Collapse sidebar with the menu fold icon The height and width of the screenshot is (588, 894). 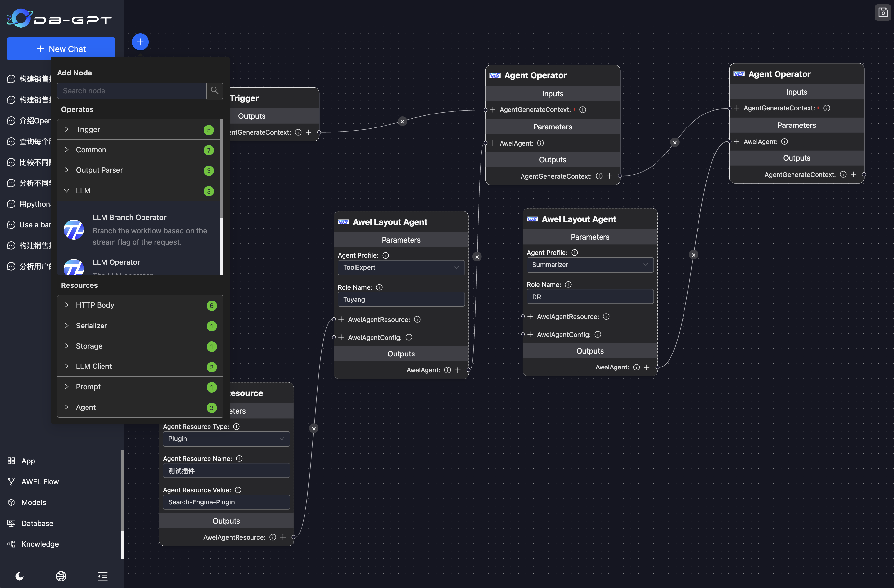coord(102,576)
